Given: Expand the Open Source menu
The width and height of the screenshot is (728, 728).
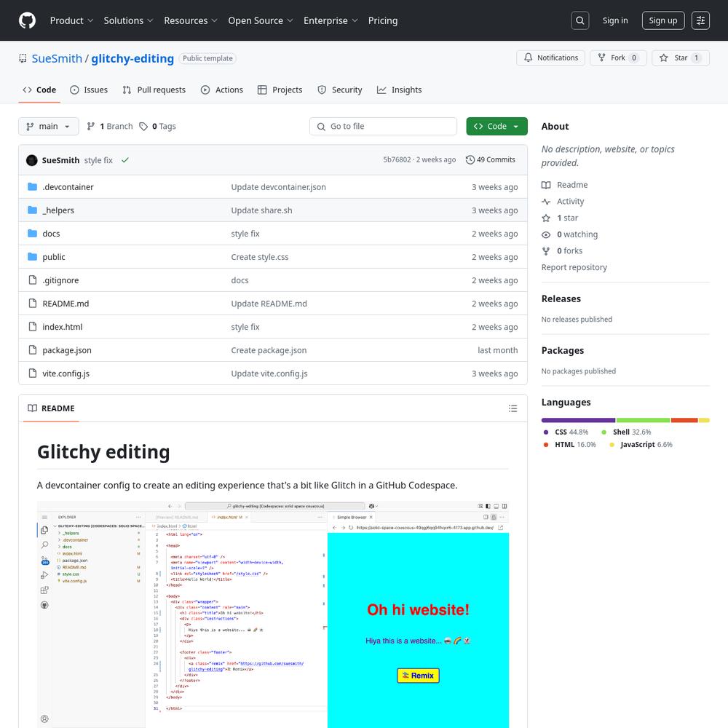Looking at the screenshot, I should [261, 20].
